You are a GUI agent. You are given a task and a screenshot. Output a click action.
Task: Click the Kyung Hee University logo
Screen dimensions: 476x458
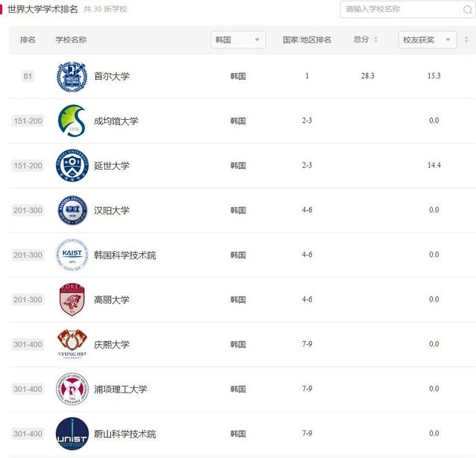coord(72,344)
